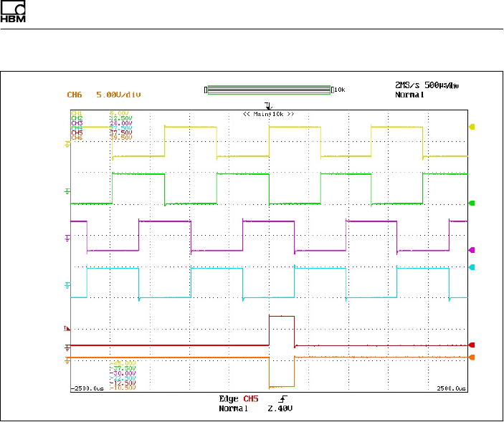This screenshot has height=422, width=504.
Task: Click the green CH2 legend label
Action: pyautogui.click(x=77, y=118)
